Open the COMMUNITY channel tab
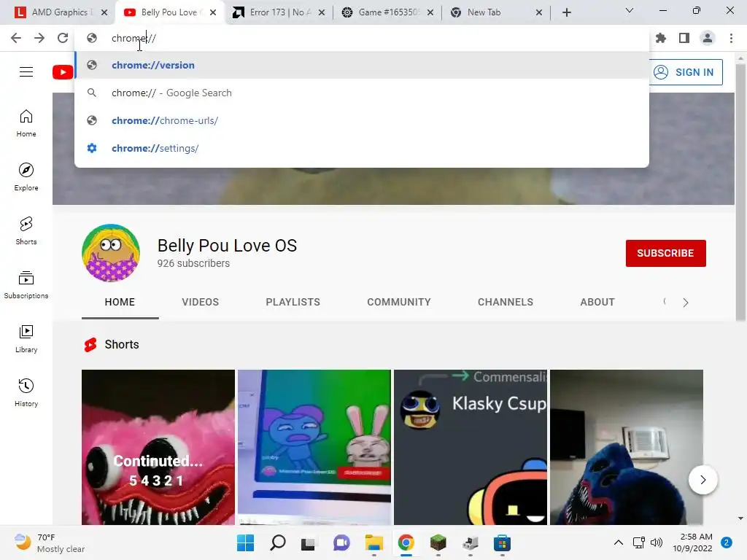 pyautogui.click(x=399, y=302)
